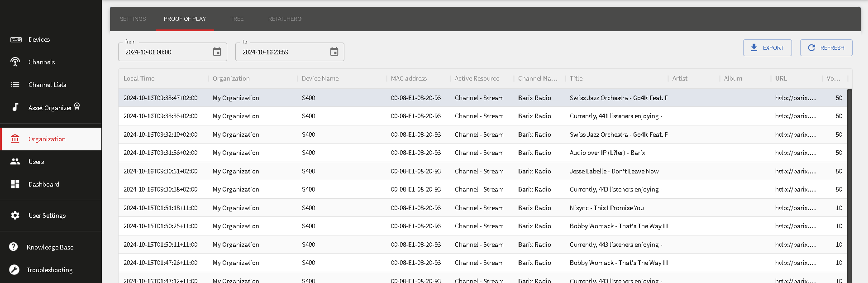Go to Channels via antenna icon
The width and height of the screenshot is (868, 283).
(x=15, y=62)
